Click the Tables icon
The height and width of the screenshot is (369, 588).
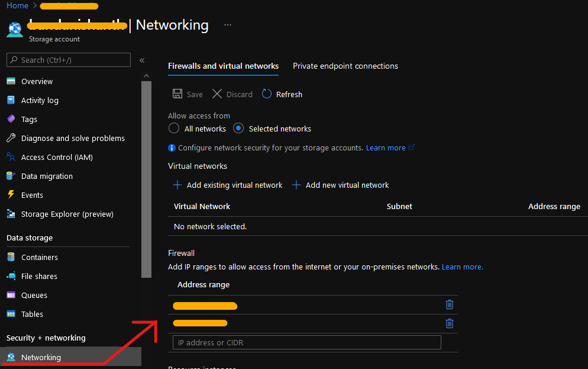pyautogui.click(x=11, y=314)
